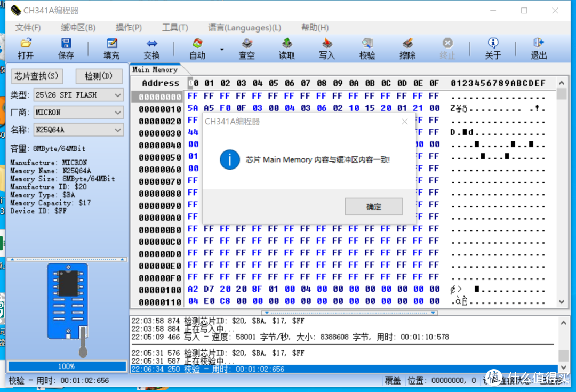The height and width of the screenshot is (392, 576).
Task: Open the 工具(T) menu
Action: pyautogui.click(x=175, y=27)
